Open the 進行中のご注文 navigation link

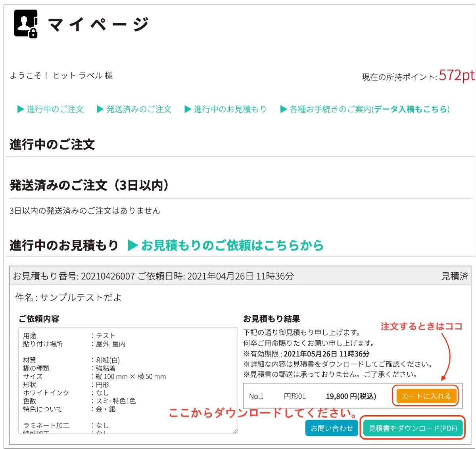coord(54,109)
